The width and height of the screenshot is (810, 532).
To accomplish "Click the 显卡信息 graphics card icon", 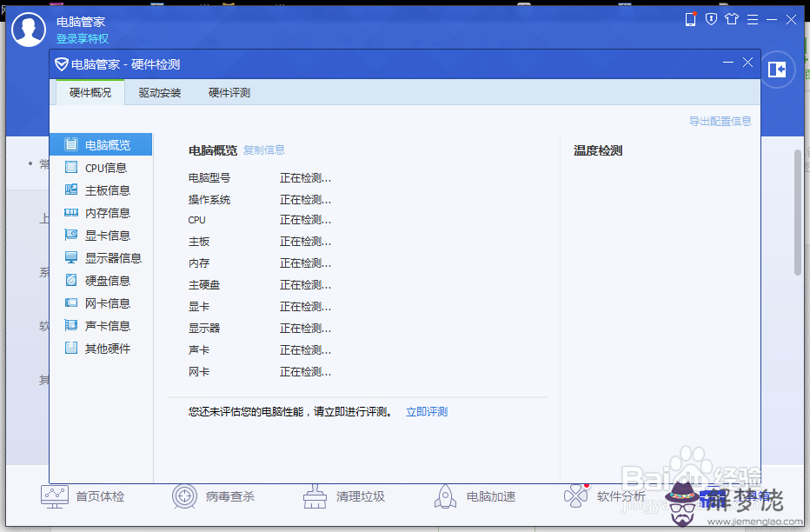I will 71,235.
